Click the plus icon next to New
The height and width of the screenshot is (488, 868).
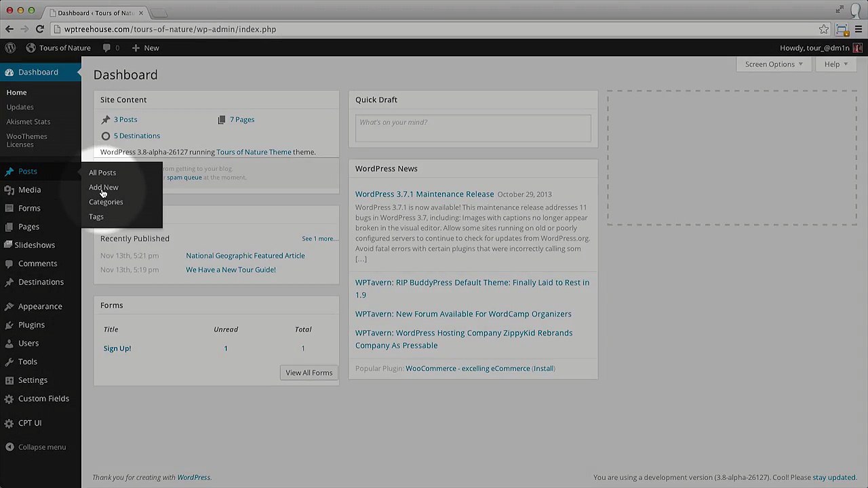tap(136, 48)
